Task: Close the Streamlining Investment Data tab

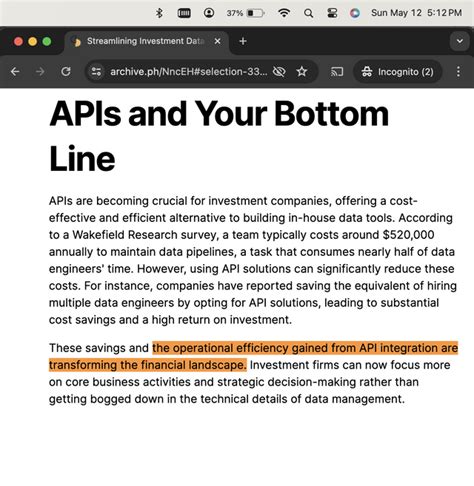Action: pyautogui.click(x=217, y=41)
